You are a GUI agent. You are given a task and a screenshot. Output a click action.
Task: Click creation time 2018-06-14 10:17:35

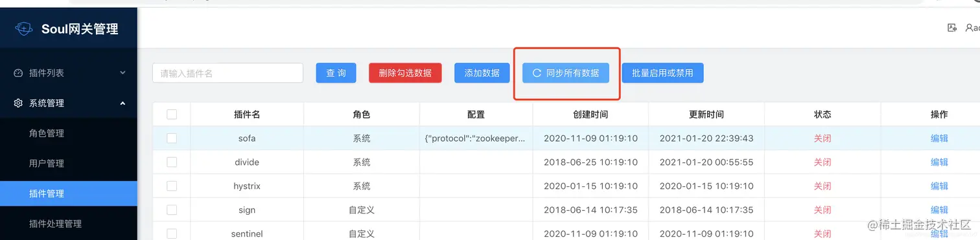click(590, 210)
